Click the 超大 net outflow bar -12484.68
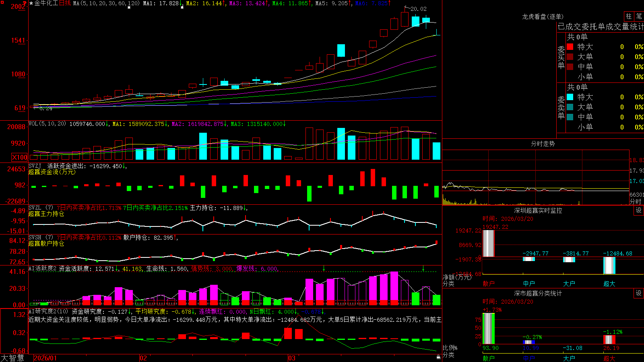This screenshot has height=362, width=644. click(609, 265)
